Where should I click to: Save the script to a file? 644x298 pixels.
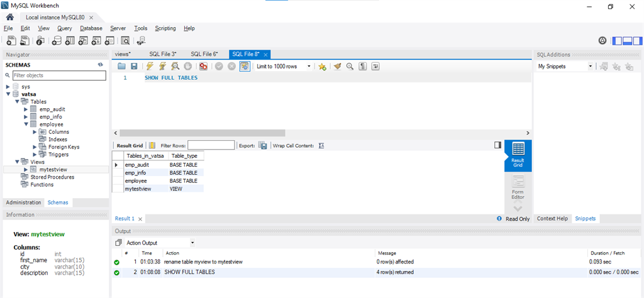pyautogui.click(x=134, y=66)
